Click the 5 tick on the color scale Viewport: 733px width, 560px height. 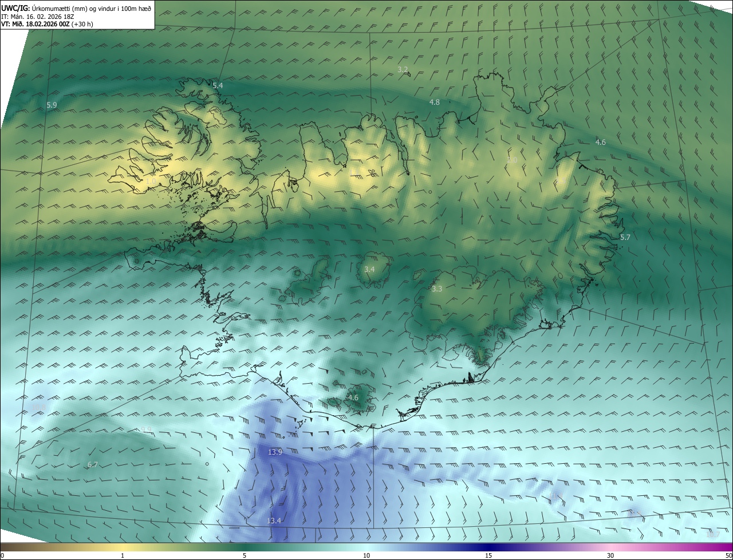pos(245,556)
